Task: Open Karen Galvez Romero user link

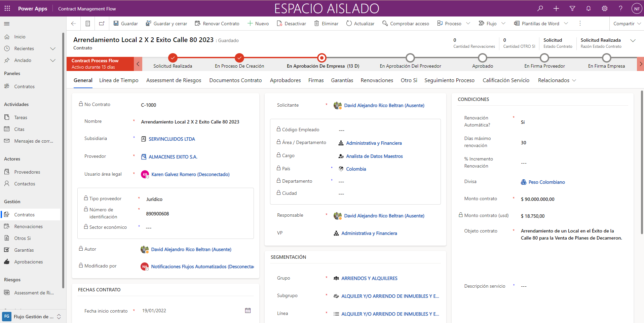Action: (190, 174)
